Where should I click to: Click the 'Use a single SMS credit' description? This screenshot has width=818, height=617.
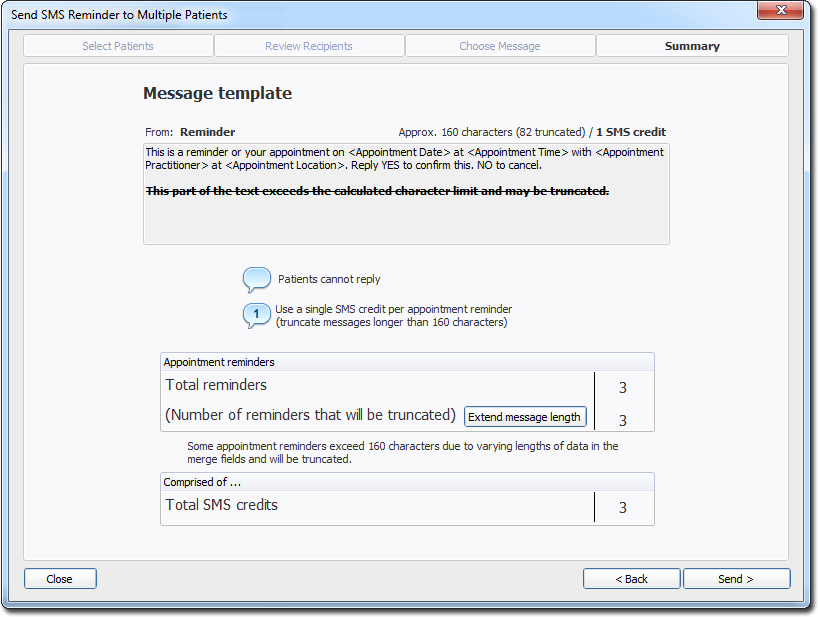[x=393, y=316]
